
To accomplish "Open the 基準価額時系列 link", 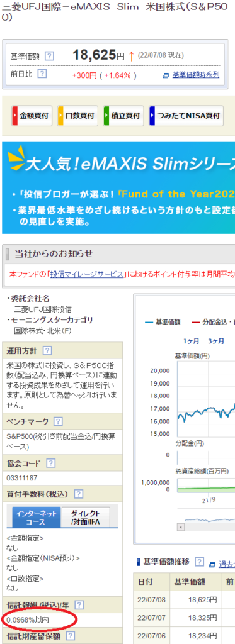I will [196, 75].
